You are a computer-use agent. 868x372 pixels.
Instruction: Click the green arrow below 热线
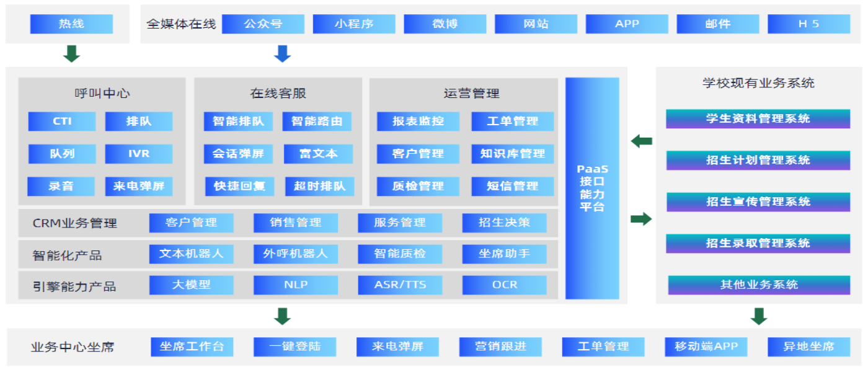tap(72, 54)
